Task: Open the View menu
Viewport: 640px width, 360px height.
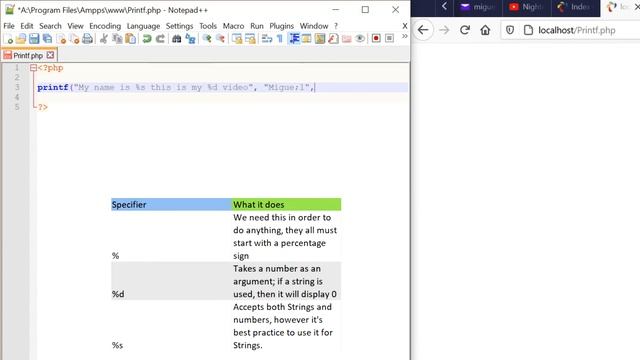Action: pos(75,26)
